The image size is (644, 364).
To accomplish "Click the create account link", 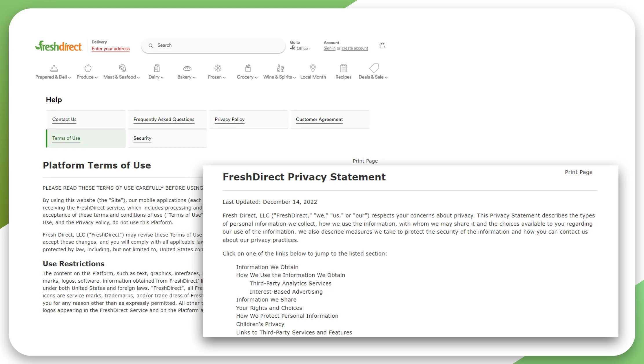I will point(354,48).
